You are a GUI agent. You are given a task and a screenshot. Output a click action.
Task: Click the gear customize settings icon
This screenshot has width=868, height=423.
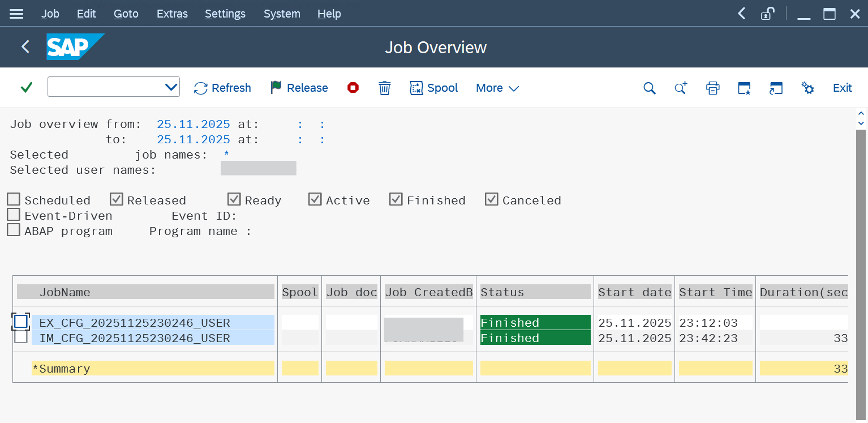[807, 88]
